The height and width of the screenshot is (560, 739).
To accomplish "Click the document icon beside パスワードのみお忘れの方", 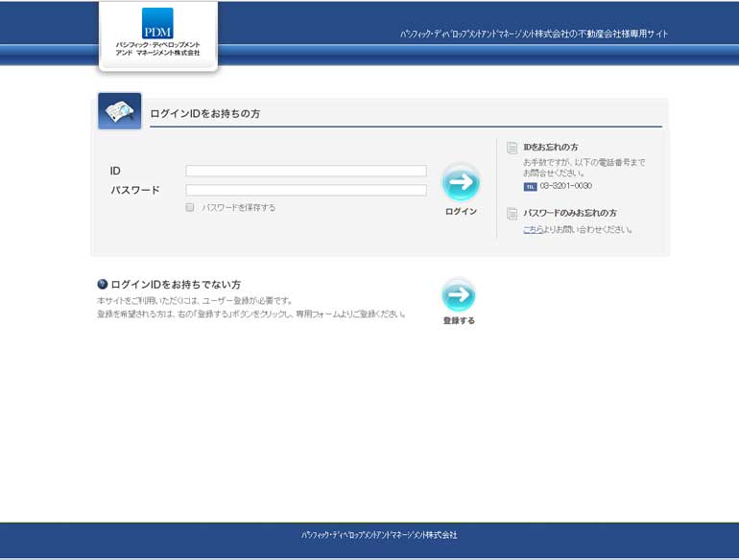I will [x=512, y=214].
